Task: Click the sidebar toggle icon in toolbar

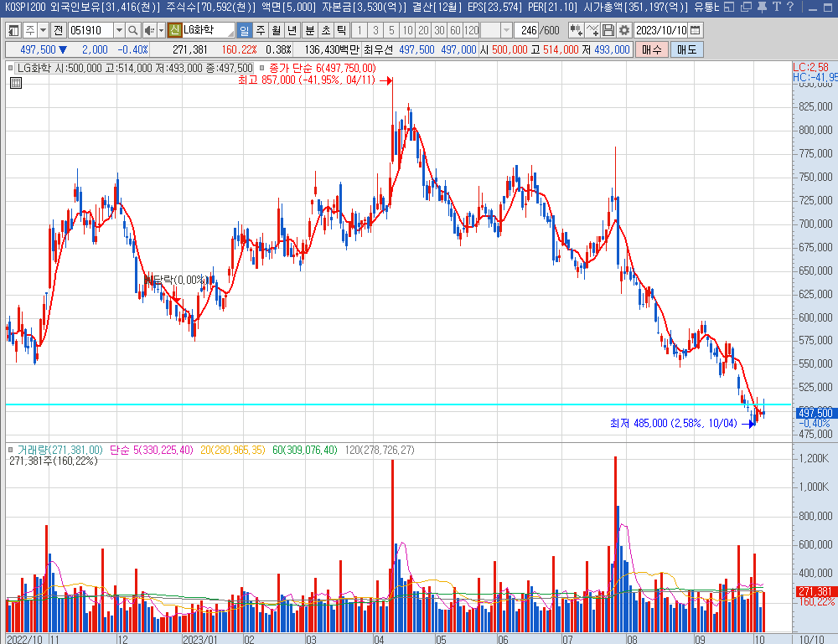Action: pos(13,30)
